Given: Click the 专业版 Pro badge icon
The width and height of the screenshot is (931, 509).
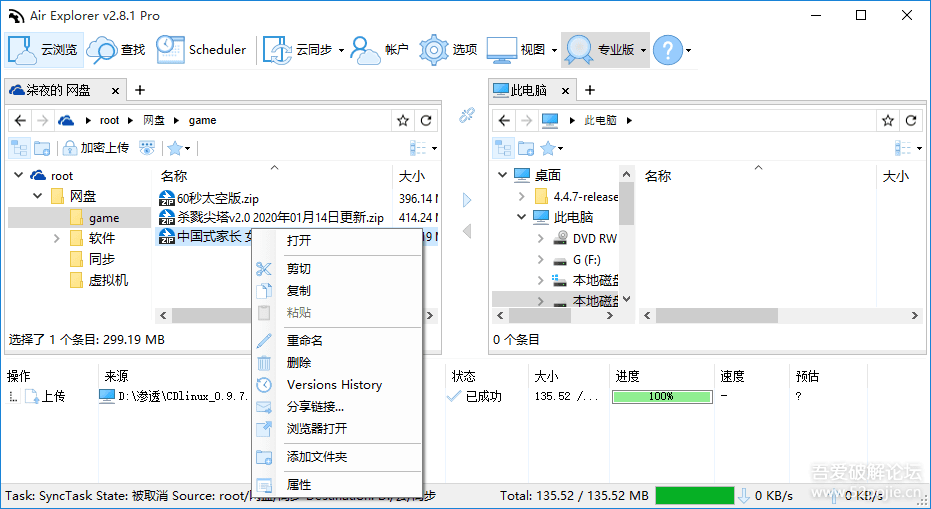Looking at the screenshot, I should coord(579,50).
